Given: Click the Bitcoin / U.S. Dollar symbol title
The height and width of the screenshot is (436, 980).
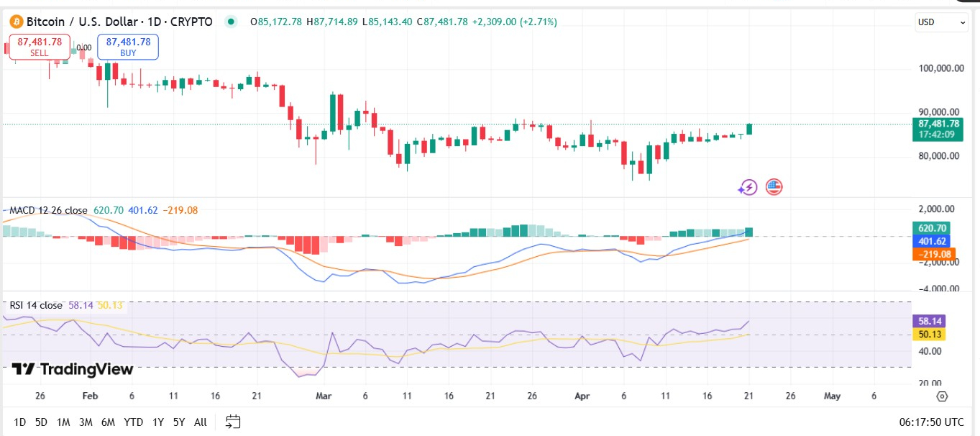Looking at the screenshot, I should [120, 22].
